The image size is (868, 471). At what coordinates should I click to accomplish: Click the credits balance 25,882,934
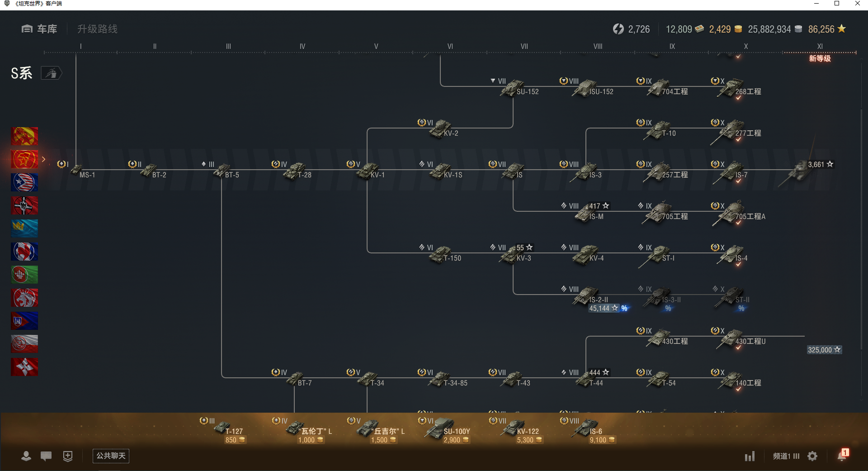click(775, 29)
